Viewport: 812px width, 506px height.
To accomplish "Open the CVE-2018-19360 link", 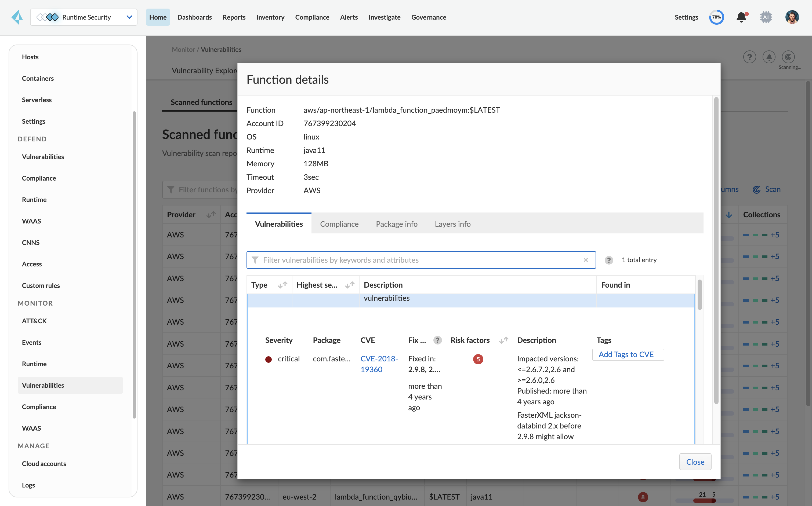I will [x=379, y=364].
